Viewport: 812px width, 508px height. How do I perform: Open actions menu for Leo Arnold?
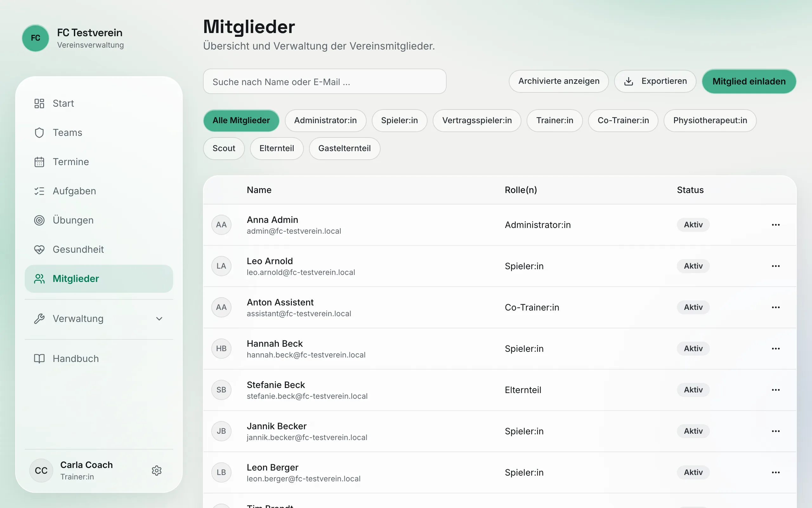(776, 266)
